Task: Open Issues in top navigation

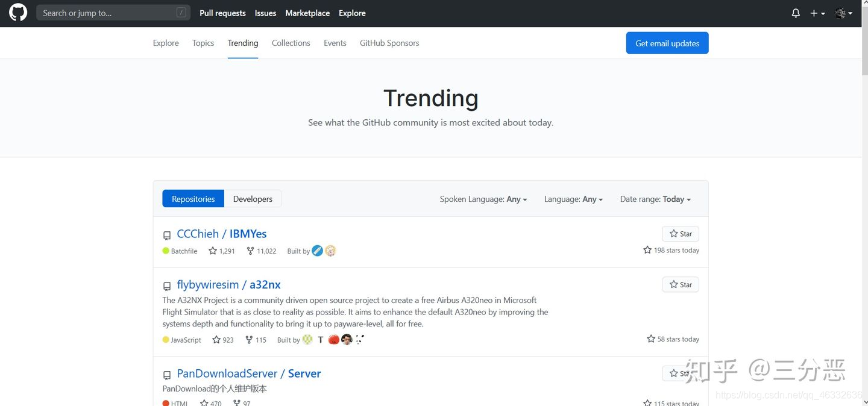Action: point(265,13)
